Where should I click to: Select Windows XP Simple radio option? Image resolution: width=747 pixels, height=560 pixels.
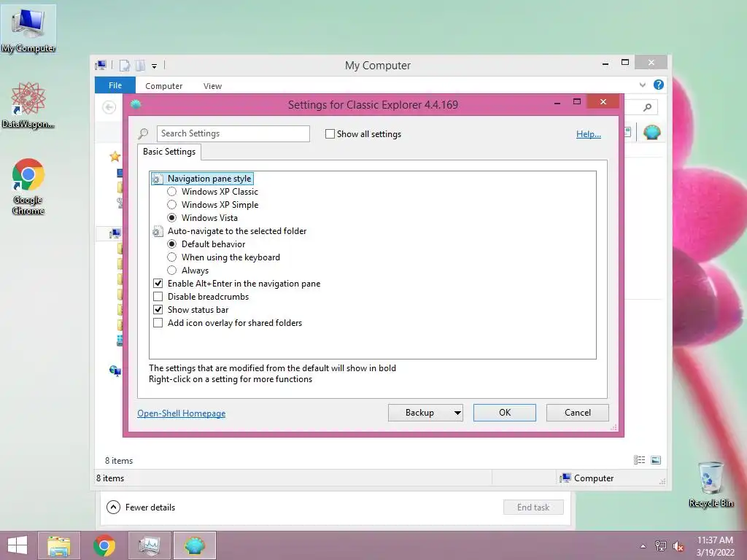pyautogui.click(x=172, y=205)
